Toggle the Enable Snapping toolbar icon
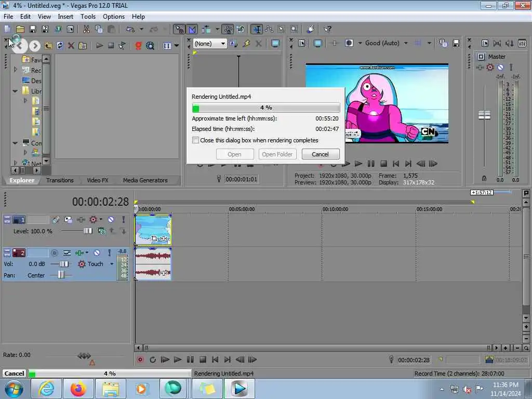Screen dimensions: 532x399 pos(179,29)
